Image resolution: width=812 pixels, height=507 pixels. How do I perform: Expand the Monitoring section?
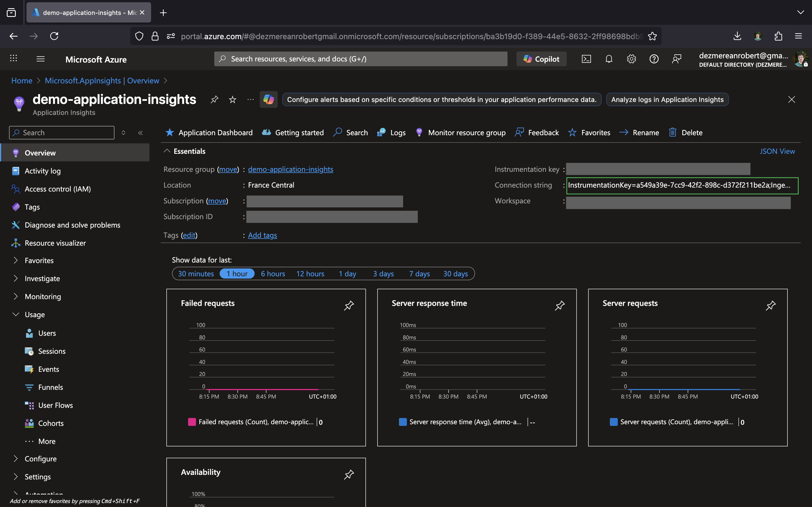point(16,296)
